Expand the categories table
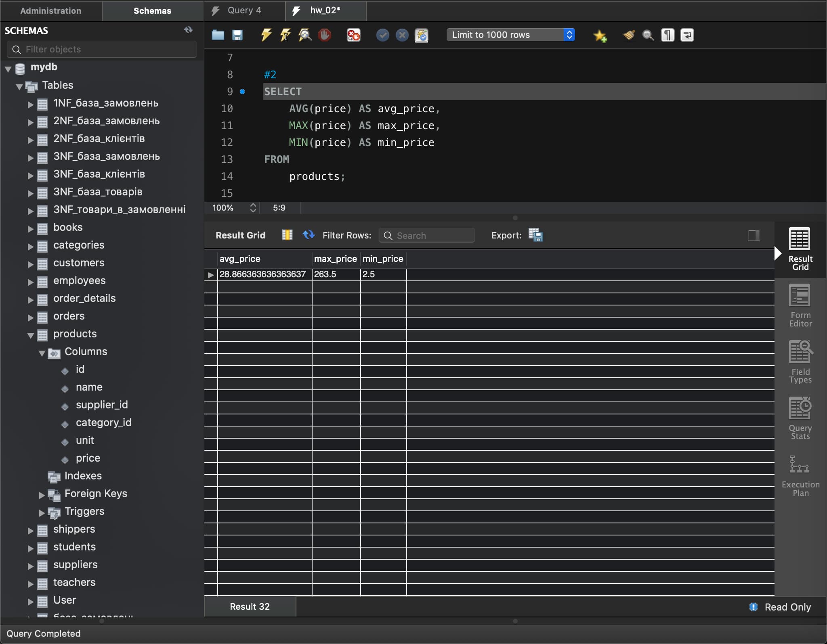The height and width of the screenshot is (644, 827). 30,247
